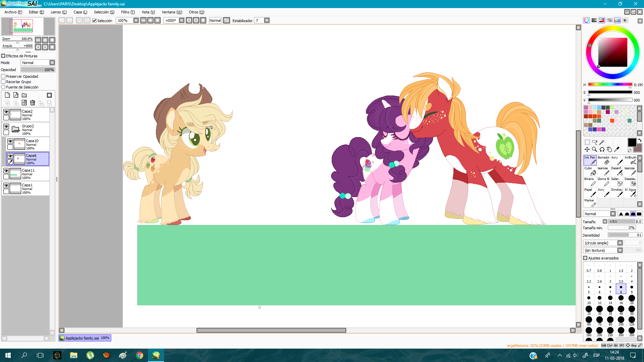Open the Lienzo menu
Viewport: 644px width, 362px height.
59,12
